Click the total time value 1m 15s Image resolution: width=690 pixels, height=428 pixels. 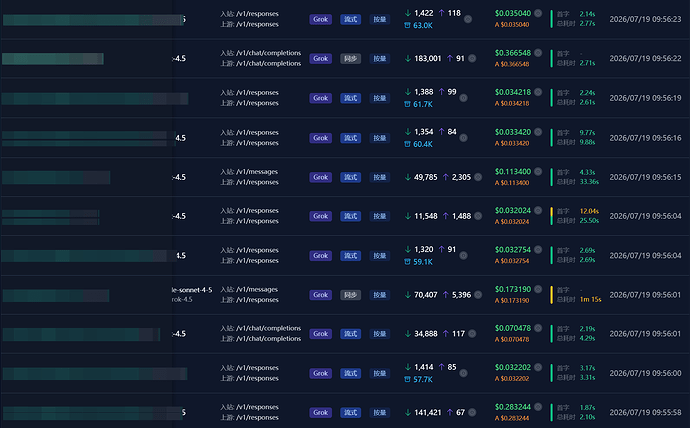click(591, 300)
